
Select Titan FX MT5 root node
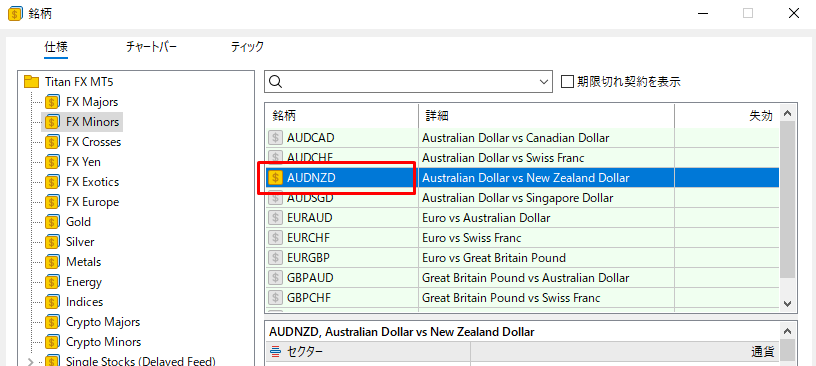[x=79, y=82]
